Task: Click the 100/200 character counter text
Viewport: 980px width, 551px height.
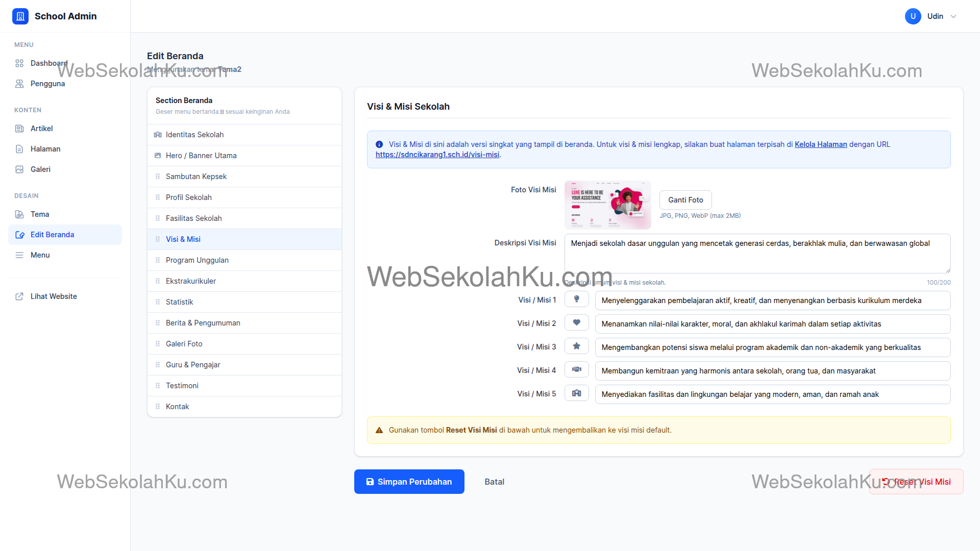Action: click(x=939, y=283)
